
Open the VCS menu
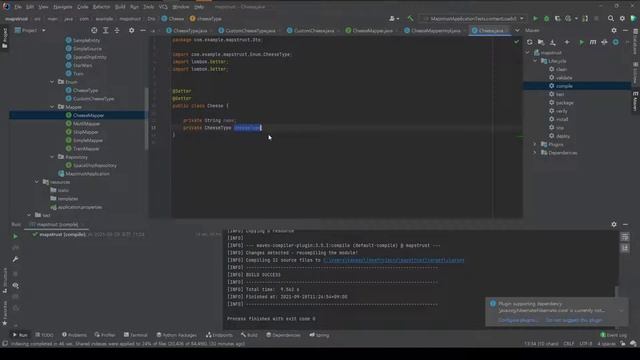pyautogui.click(x=163, y=7)
